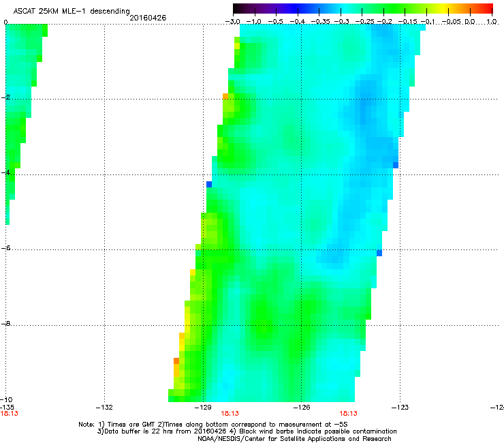The image size is (504, 443).
Task: Click the latitude label 0
Action: click(x=5, y=22)
